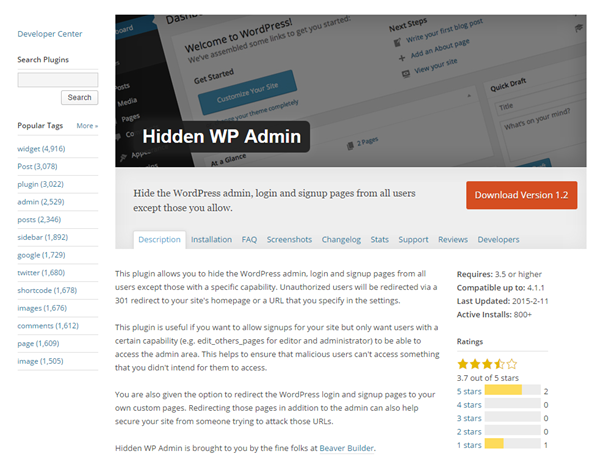Click the Hidden WP Admin title
This screenshot has width=600, height=461.
[222, 137]
